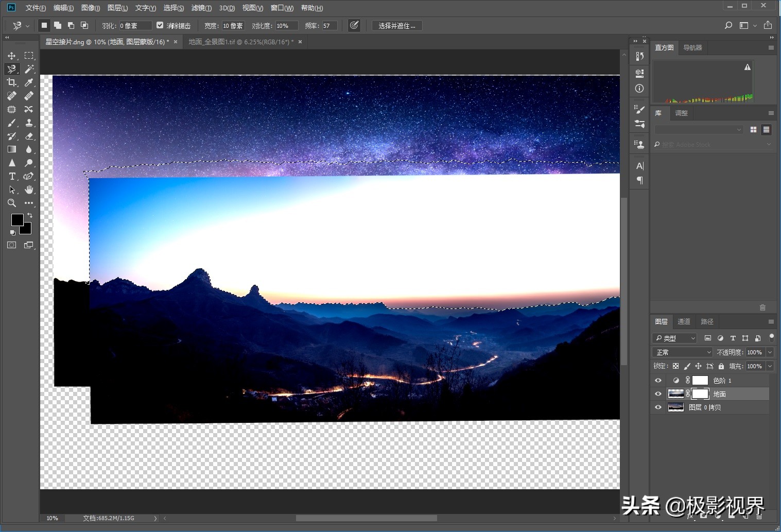
Task: Expand the layer 不透明度 opacity dropdown
Action: click(x=770, y=352)
